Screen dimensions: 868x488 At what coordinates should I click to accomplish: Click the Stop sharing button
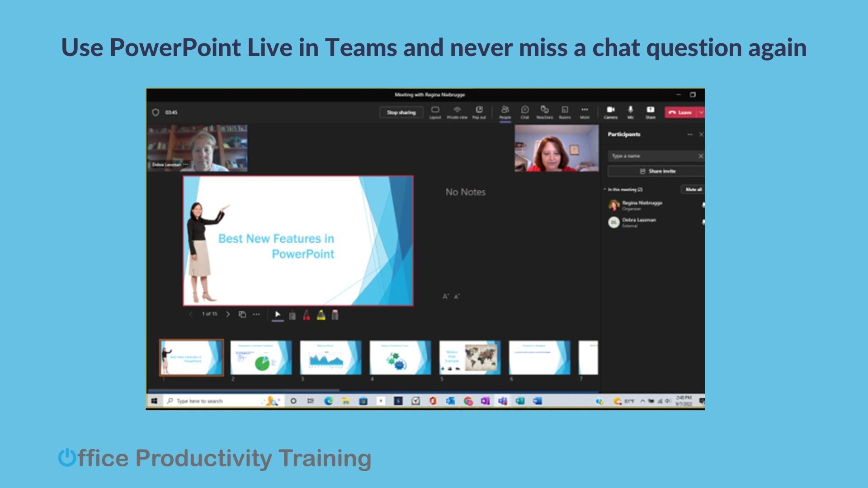click(401, 112)
